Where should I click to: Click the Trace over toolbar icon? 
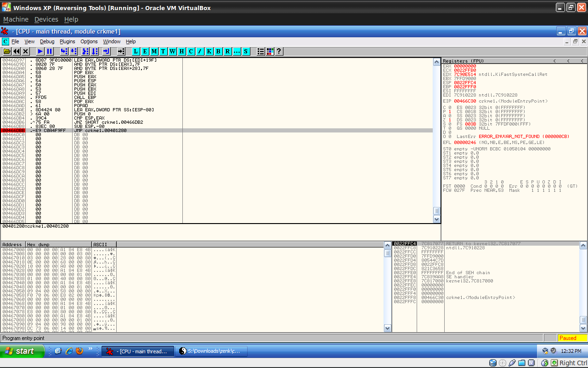point(94,52)
